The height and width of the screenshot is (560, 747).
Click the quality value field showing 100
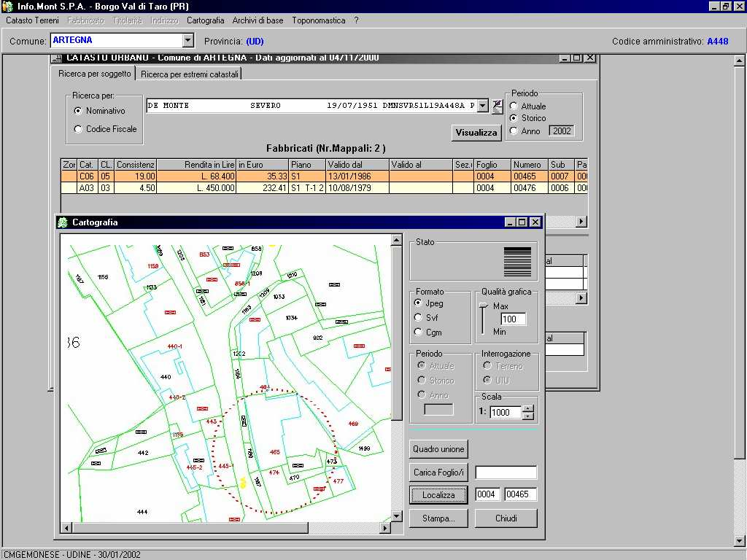pyautogui.click(x=514, y=319)
